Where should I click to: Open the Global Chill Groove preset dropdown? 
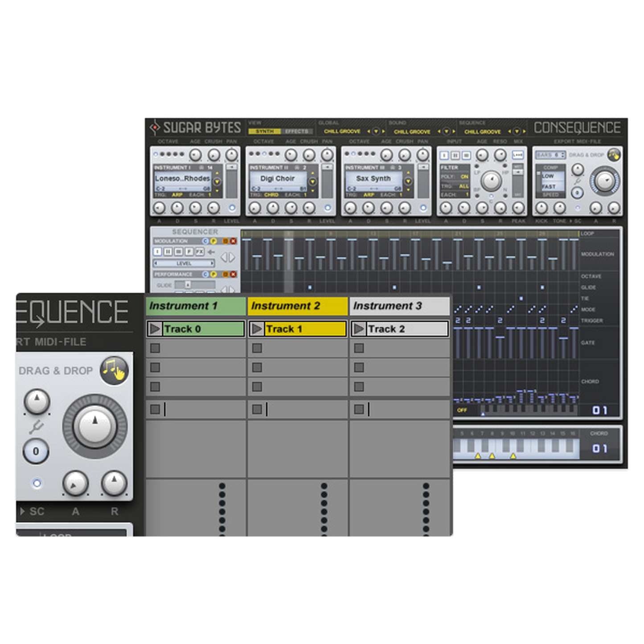pyautogui.click(x=376, y=131)
